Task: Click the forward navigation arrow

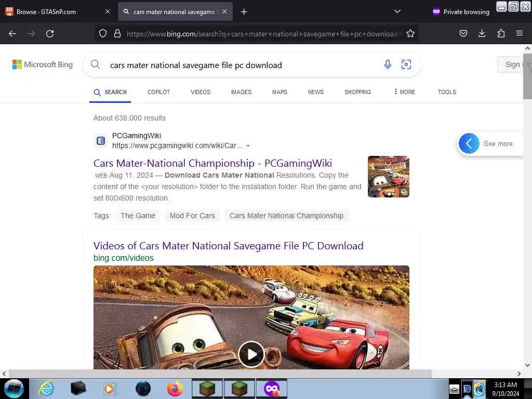Action: (x=31, y=34)
